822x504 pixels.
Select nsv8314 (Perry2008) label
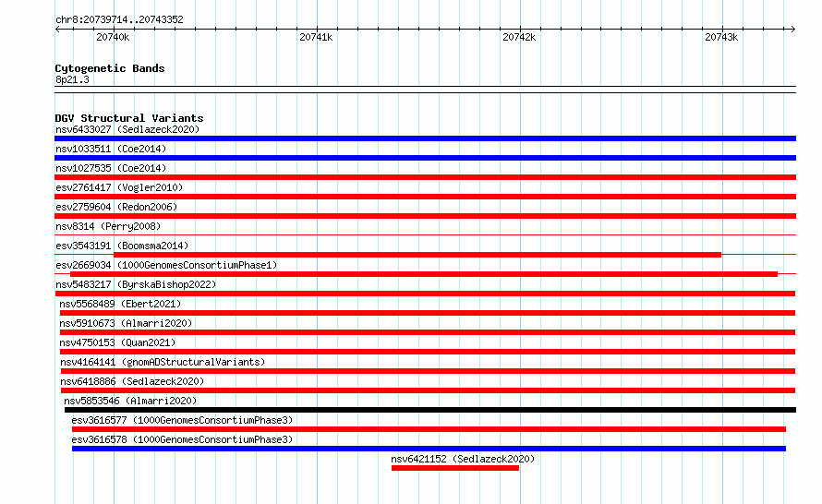click(x=108, y=226)
